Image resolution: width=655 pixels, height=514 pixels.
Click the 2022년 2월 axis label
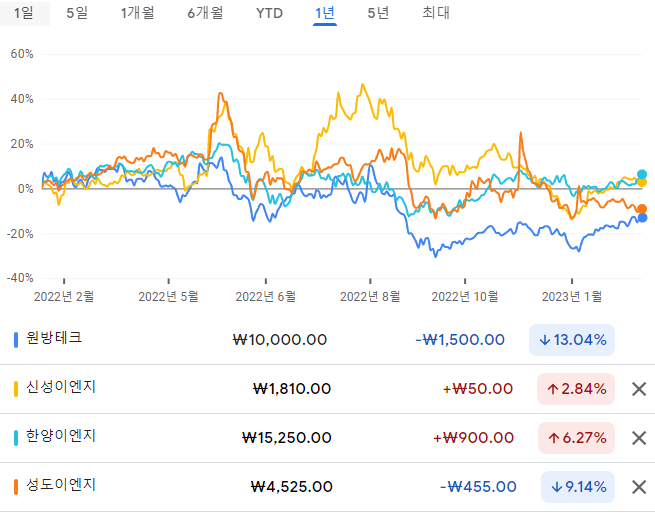tap(64, 297)
